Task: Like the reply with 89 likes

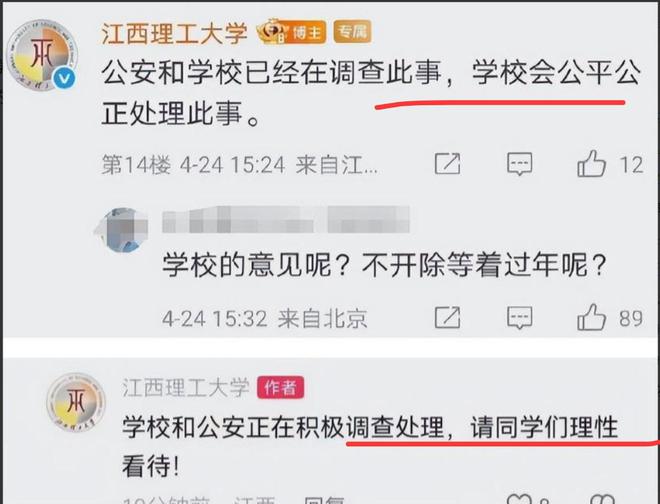Action: (591, 317)
